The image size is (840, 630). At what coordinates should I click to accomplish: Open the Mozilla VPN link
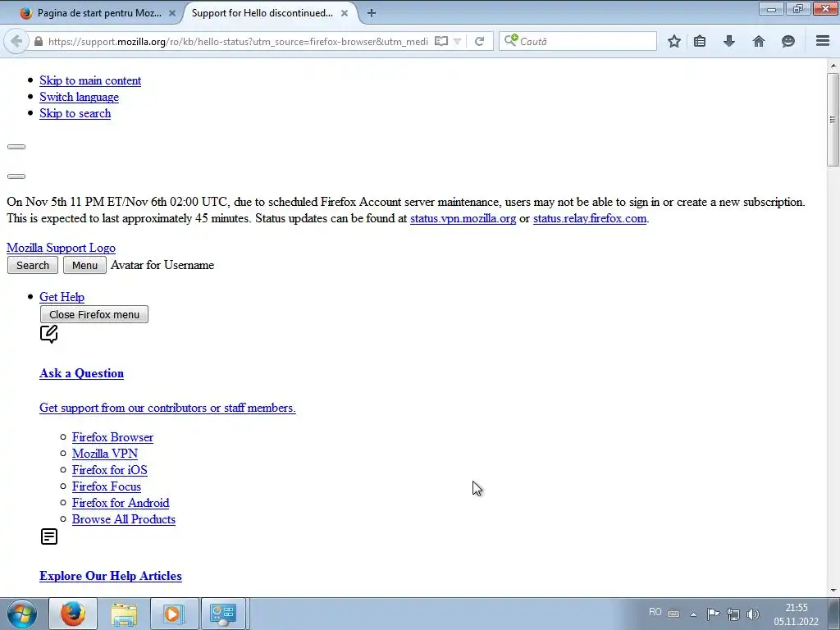105,454
